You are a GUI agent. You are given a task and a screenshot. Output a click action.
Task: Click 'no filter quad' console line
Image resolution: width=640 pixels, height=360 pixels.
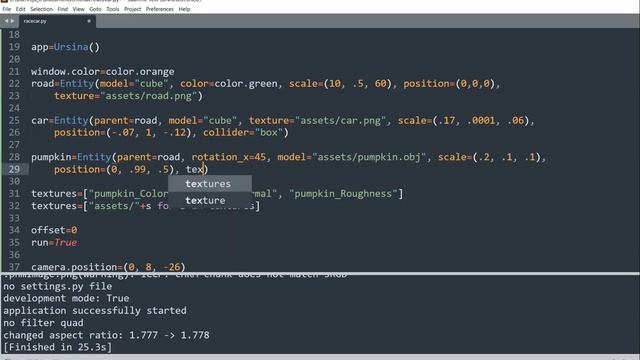[43, 323]
